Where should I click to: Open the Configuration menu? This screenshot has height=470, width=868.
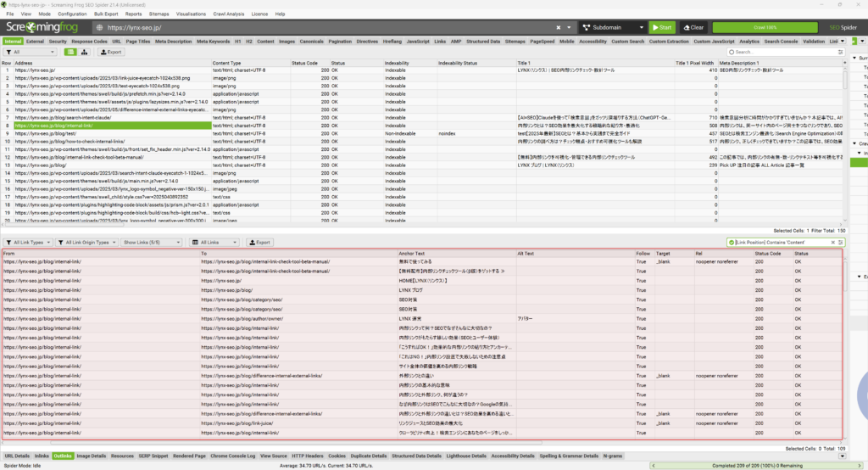point(72,14)
